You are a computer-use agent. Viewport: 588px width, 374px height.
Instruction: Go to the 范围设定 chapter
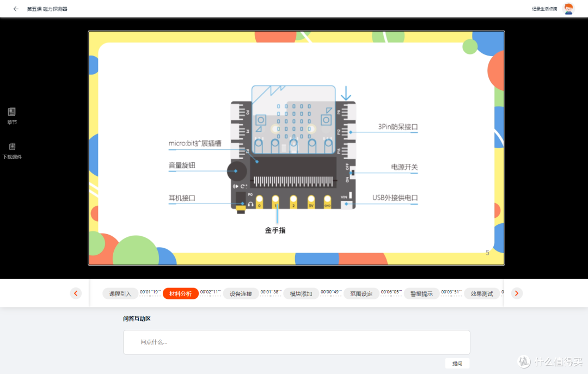(x=361, y=294)
